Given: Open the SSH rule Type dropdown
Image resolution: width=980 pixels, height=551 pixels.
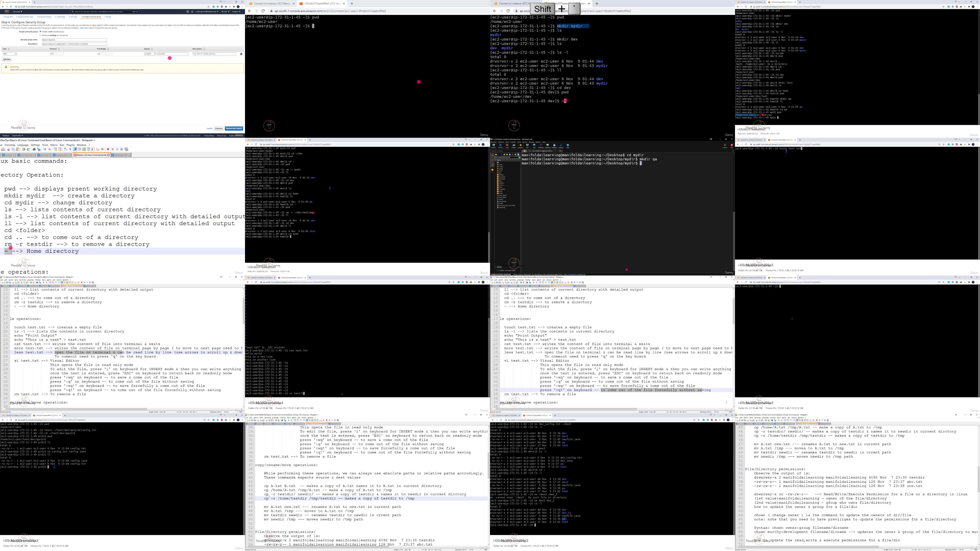Looking at the screenshot, I should [x=10, y=54].
